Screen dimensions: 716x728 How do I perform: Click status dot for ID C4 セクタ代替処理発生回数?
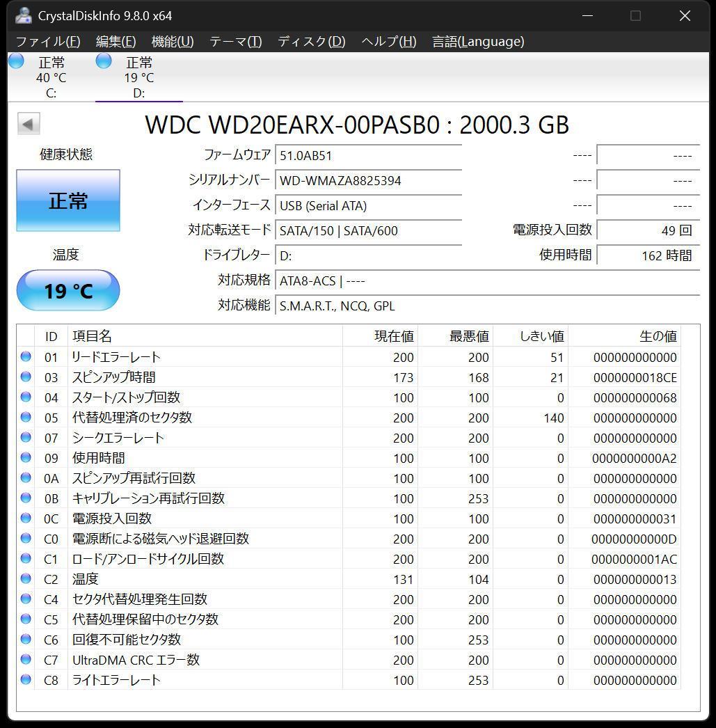pos(26,599)
